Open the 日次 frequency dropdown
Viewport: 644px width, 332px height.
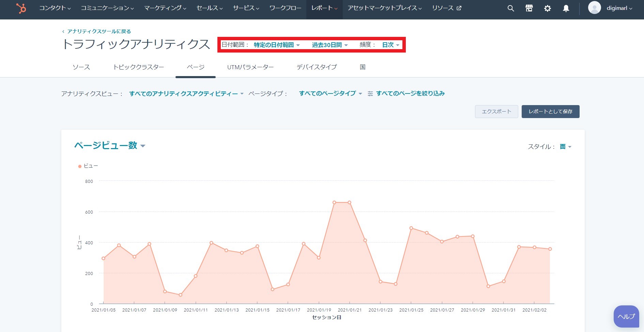(x=390, y=45)
